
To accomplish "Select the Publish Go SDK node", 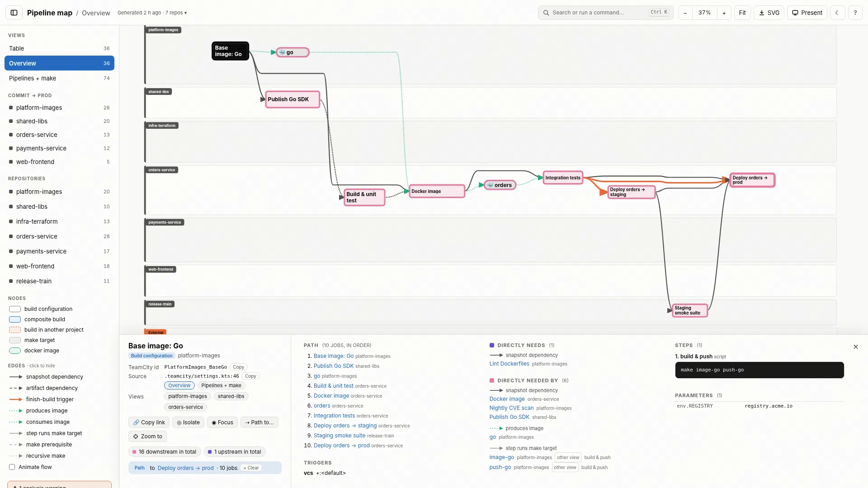I will pyautogui.click(x=292, y=99).
